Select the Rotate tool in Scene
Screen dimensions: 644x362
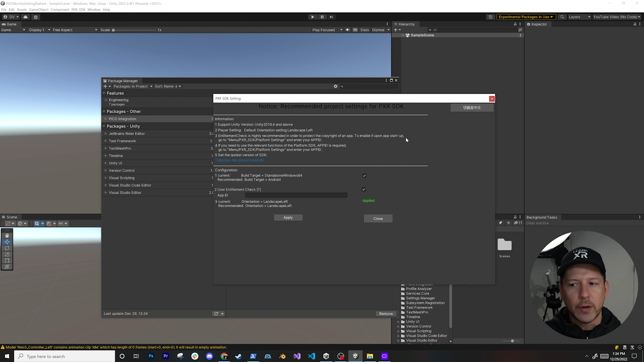(7, 248)
